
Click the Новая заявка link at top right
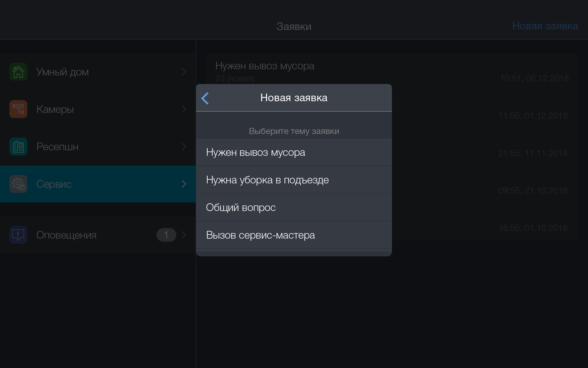pos(545,26)
